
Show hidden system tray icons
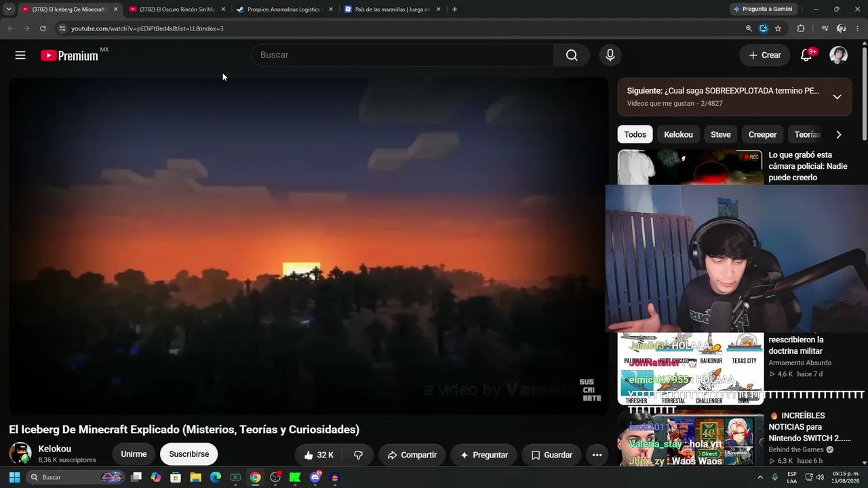point(760,477)
